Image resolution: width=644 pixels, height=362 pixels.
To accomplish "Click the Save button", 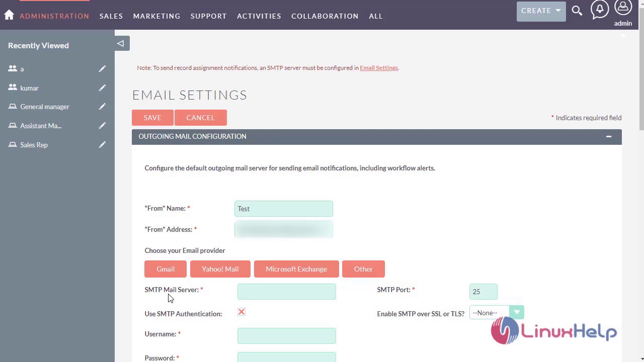I will coord(152,118).
